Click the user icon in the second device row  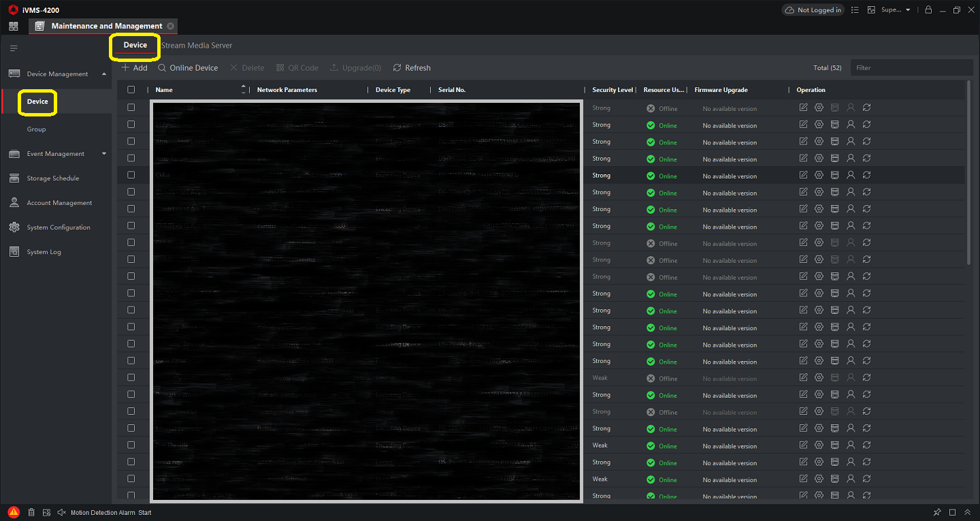pos(850,125)
